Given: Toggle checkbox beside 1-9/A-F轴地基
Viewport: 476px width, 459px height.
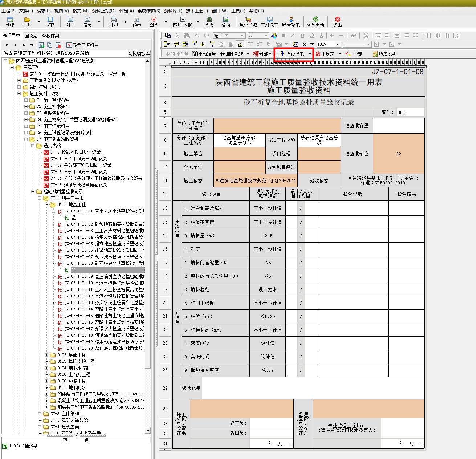Looking at the screenshot, I should (5, 446).
